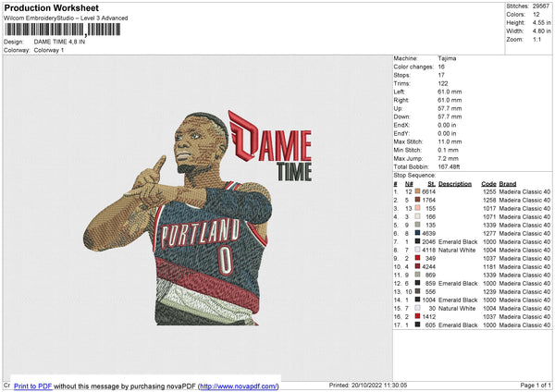Click the Stitches value '29567'

point(541,6)
